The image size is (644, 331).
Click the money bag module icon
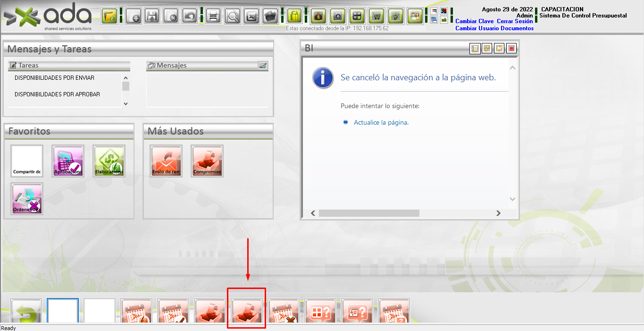point(318,17)
